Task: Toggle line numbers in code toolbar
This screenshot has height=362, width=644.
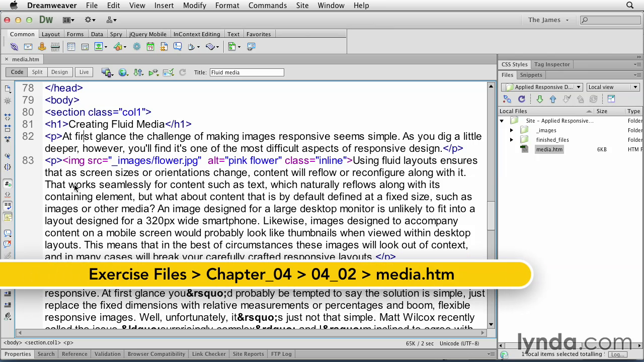Action: [x=8, y=184]
